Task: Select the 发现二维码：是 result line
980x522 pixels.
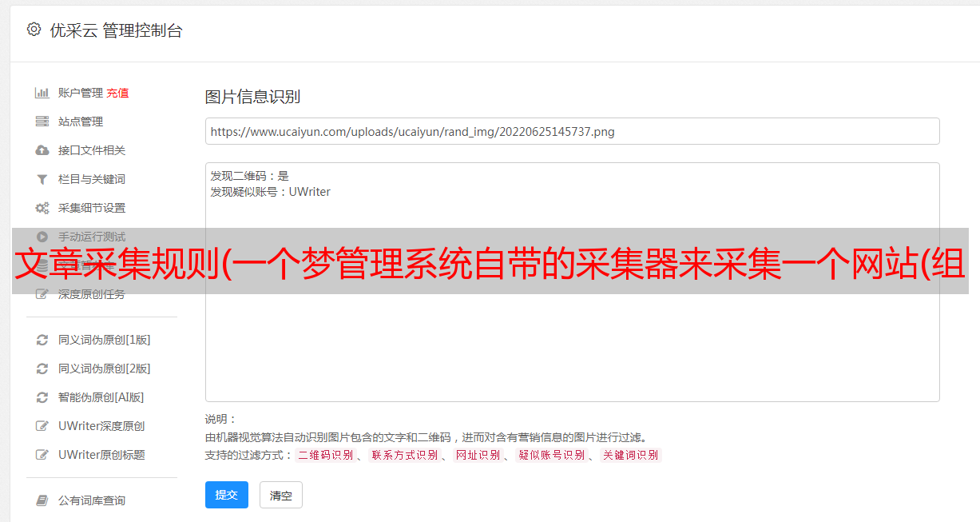Action: click(x=250, y=176)
